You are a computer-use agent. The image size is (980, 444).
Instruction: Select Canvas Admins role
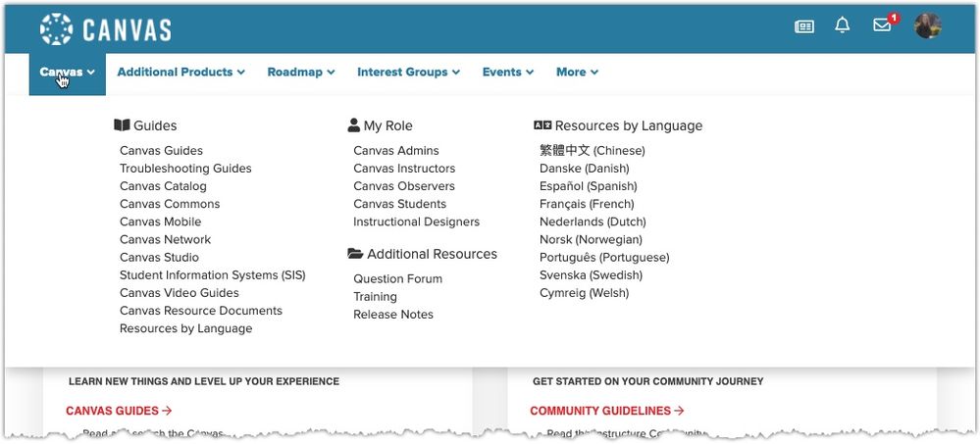(396, 151)
